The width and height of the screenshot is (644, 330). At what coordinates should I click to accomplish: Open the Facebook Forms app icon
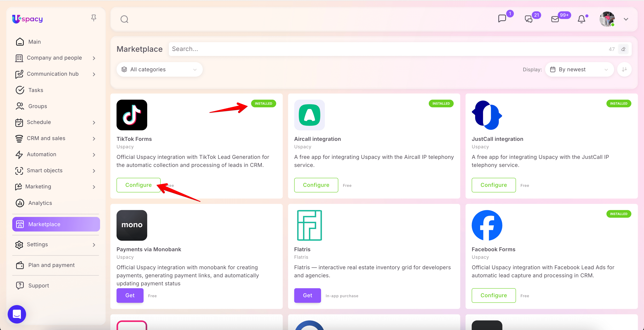click(x=487, y=225)
